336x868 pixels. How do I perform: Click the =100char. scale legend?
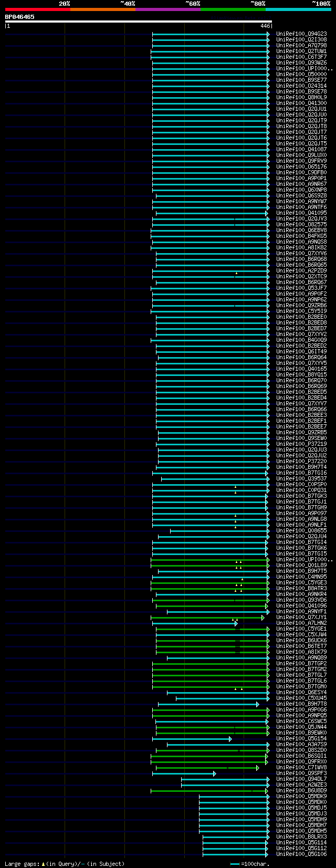[250, 863]
